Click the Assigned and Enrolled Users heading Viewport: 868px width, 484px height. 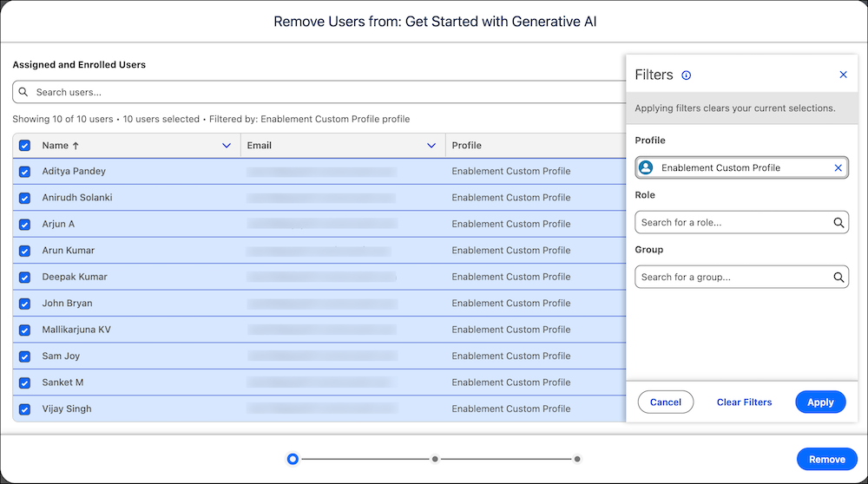coord(79,65)
